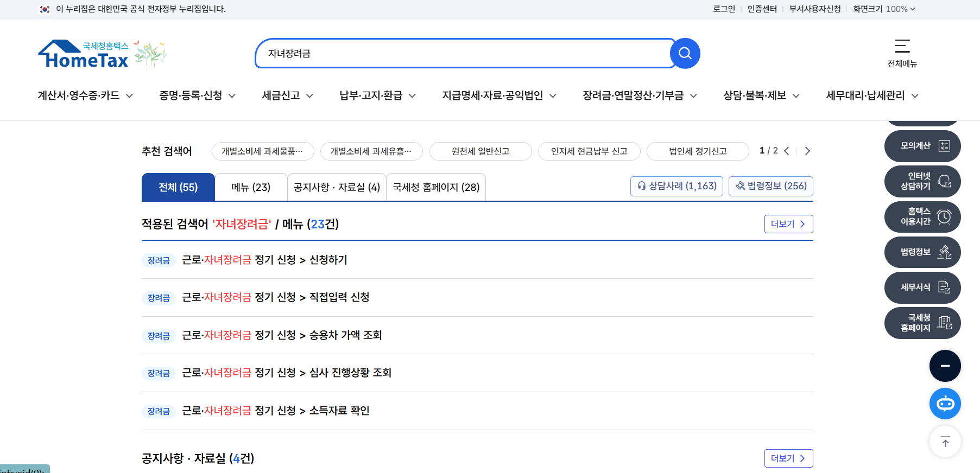Screen dimensions: 980x473
Task: Select 개별소비세 과세유흥 suggested term
Action: pos(371,151)
